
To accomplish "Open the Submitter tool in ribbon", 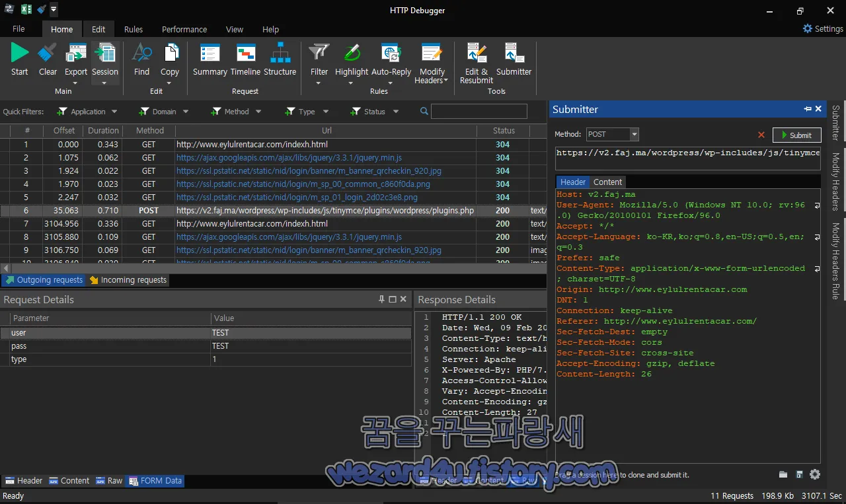I will [514, 59].
